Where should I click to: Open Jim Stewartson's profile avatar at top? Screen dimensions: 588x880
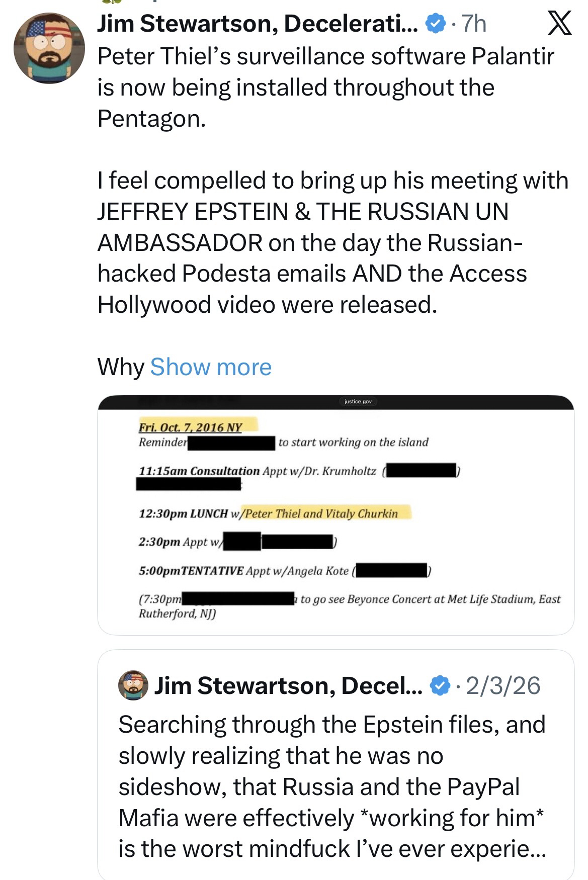(x=49, y=48)
